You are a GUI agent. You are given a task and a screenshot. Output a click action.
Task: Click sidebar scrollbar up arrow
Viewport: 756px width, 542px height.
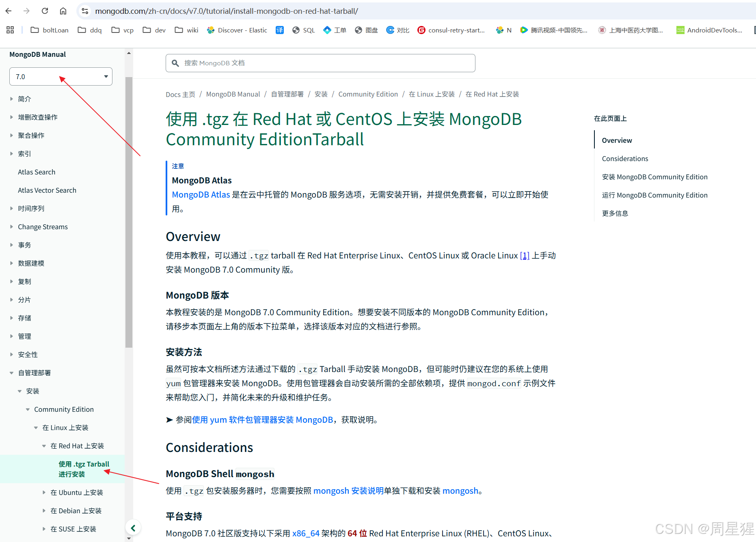(x=129, y=53)
